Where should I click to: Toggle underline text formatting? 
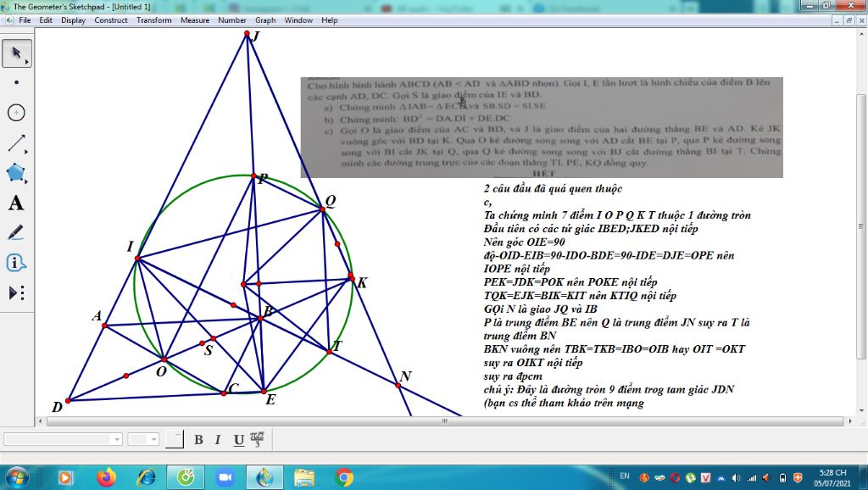pos(238,440)
